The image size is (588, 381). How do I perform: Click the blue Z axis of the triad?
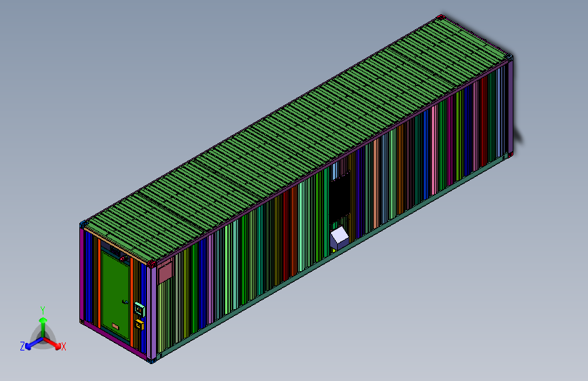pyautogui.click(x=33, y=344)
